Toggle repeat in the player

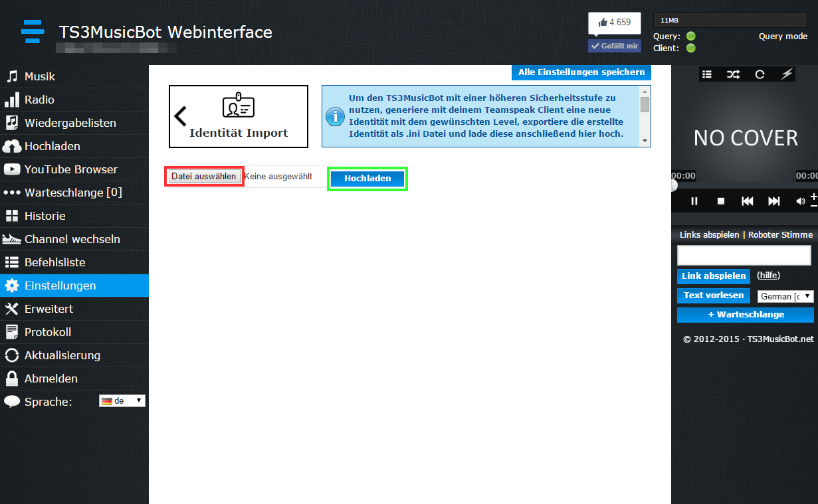[760, 74]
